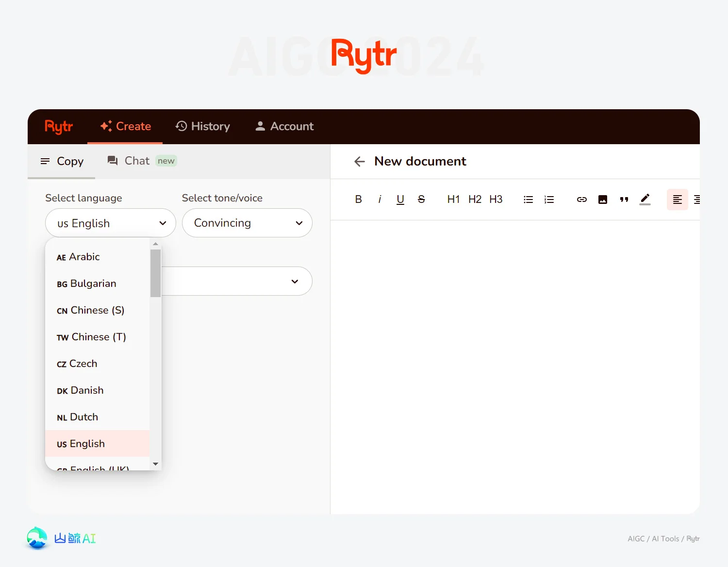The image size is (728, 567).
Task: Open the Account tab
Action: click(284, 127)
